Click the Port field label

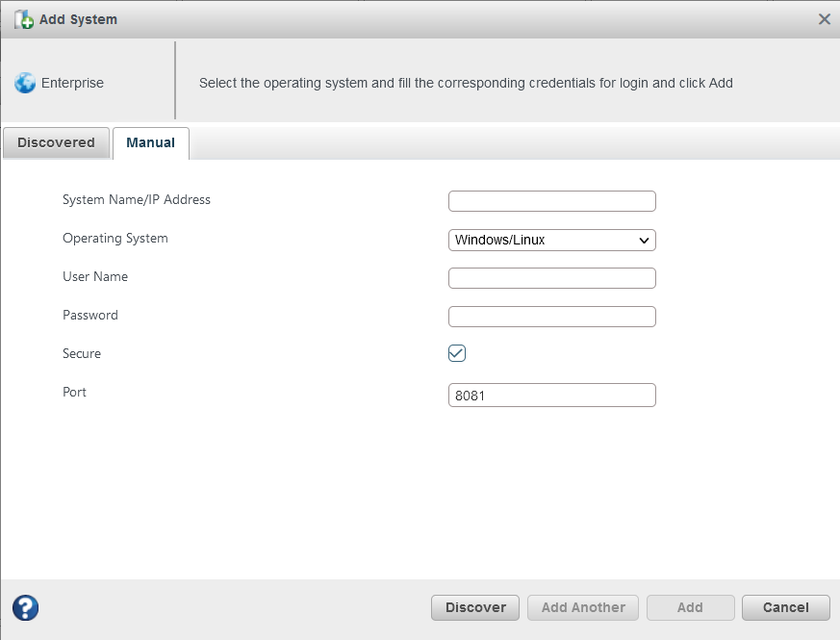tap(75, 393)
